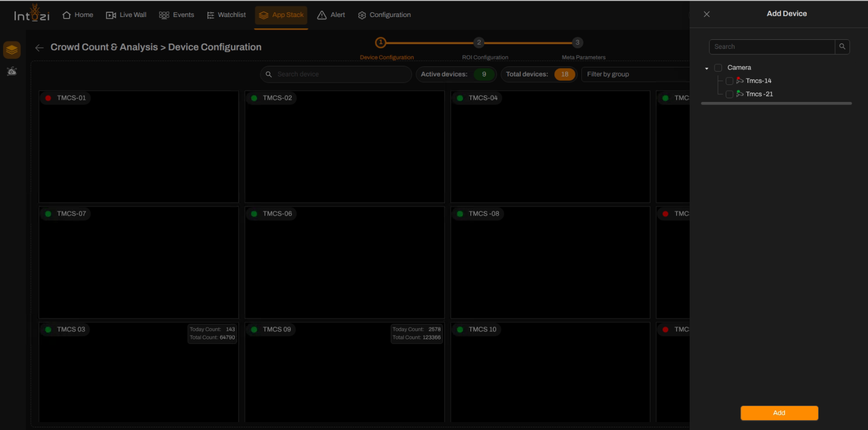The image size is (868, 430).
Task: Open the Home nav item
Action: point(78,15)
